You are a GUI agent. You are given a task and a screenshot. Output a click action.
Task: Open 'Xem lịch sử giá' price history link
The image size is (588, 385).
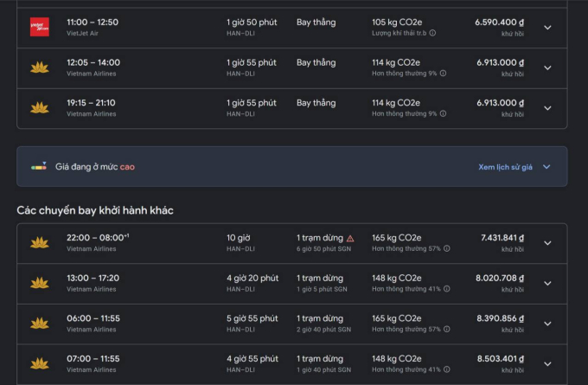coord(505,167)
